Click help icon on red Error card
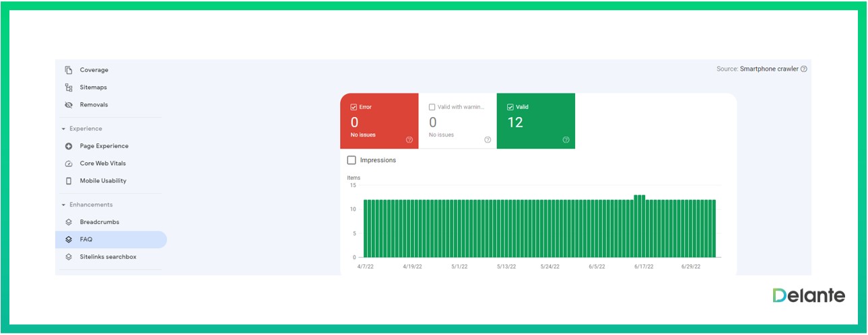 click(x=409, y=140)
